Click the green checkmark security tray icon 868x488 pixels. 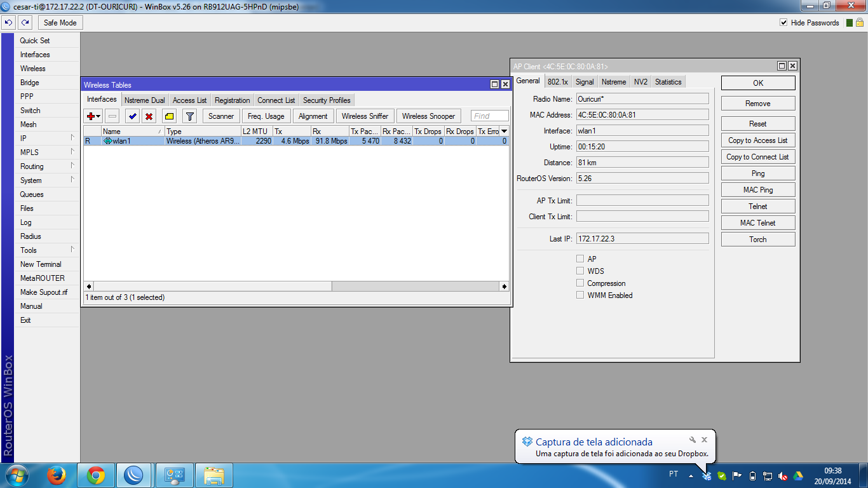722,476
